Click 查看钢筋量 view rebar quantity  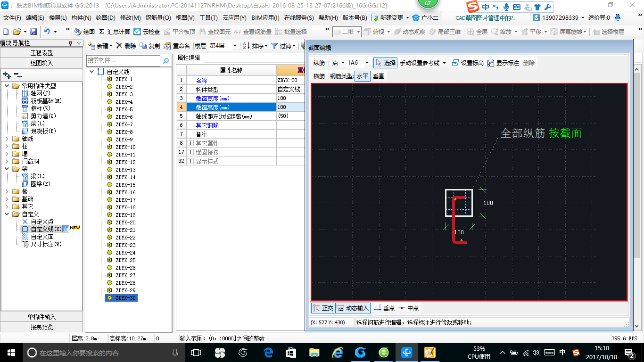(253, 32)
